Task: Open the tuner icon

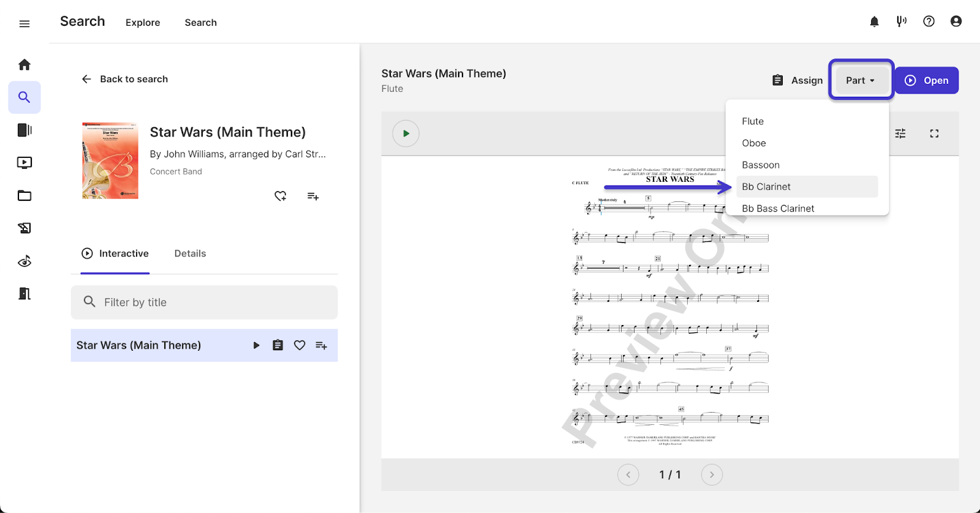Action: tap(902, 21)
